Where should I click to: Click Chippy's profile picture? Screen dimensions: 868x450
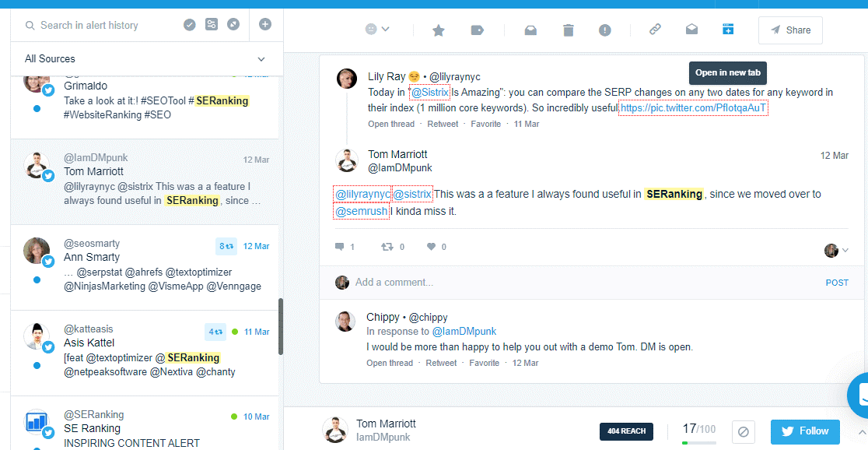pos(345,322)
